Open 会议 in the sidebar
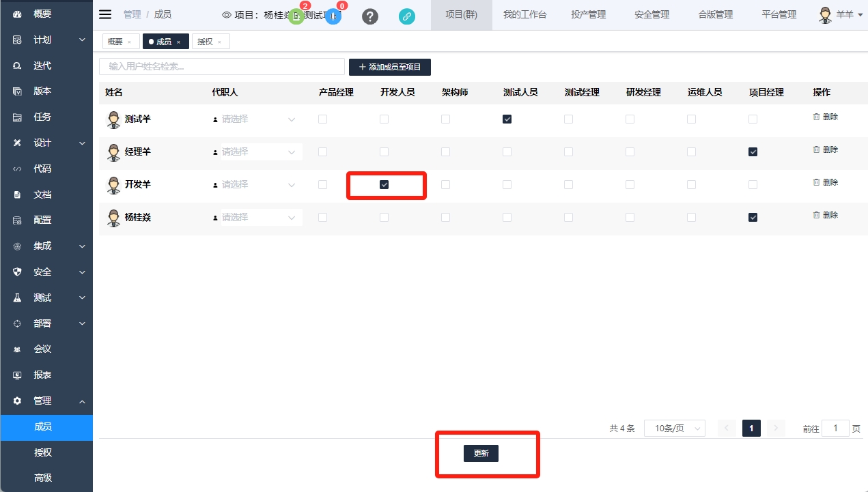868x492 pixels. pyautogui.click(x=46, y=349)
